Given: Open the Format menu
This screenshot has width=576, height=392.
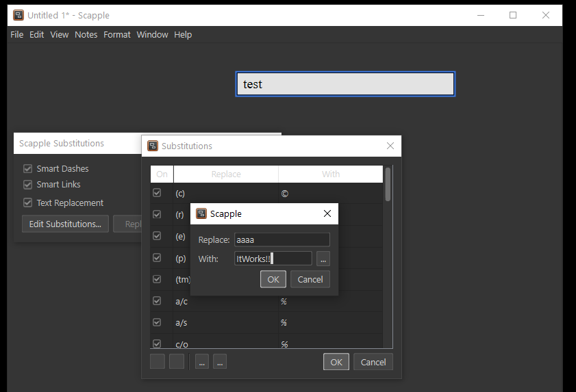Looking at the screenshot, I should click(117, 34).
